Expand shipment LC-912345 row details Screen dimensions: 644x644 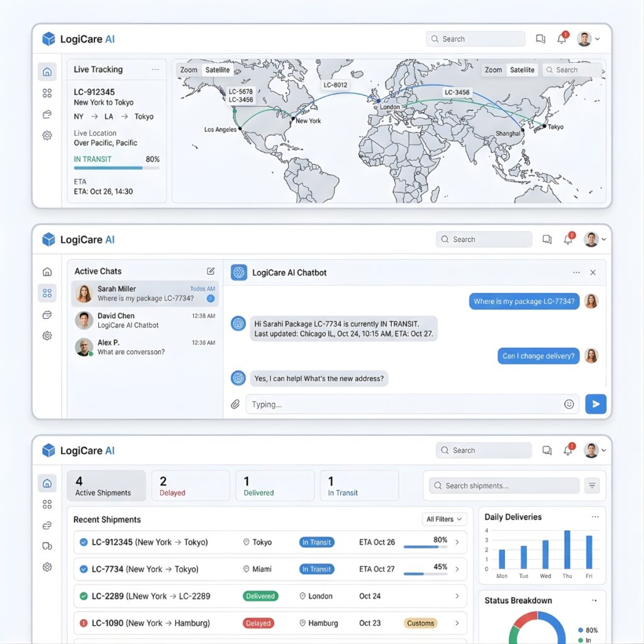pyautogui.click(x=457, y=542)
